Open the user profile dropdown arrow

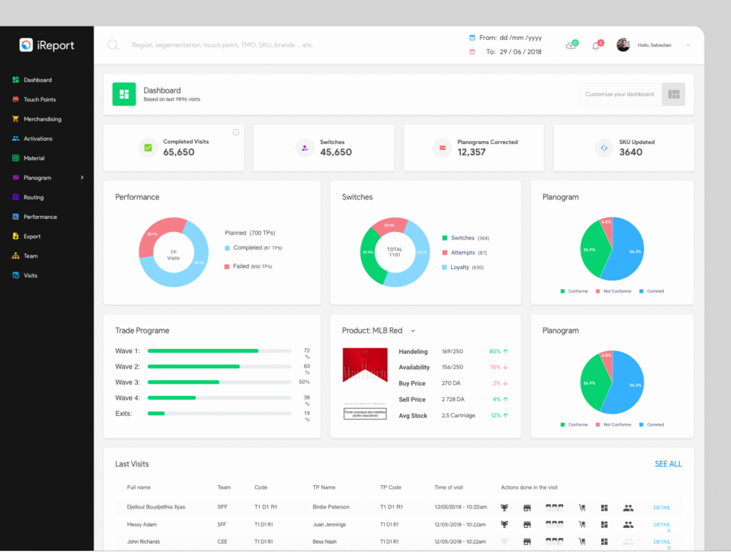(x=688, y=45)
